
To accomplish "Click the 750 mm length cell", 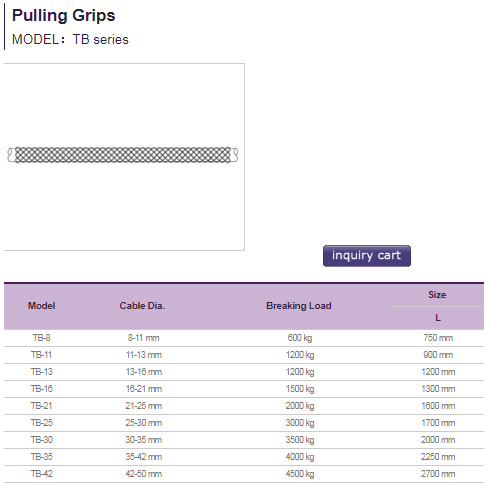I will click(x=438, y=338).
